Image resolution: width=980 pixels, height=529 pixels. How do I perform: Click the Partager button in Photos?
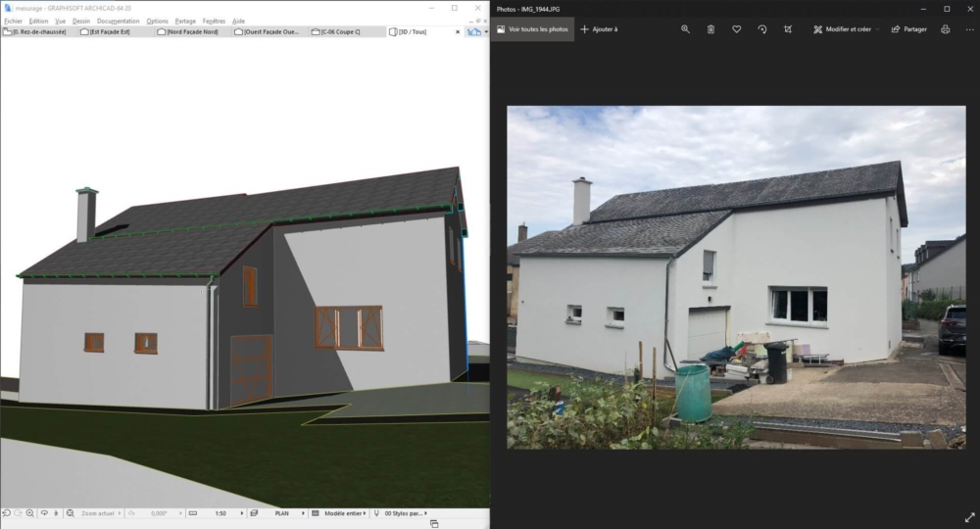908,29
